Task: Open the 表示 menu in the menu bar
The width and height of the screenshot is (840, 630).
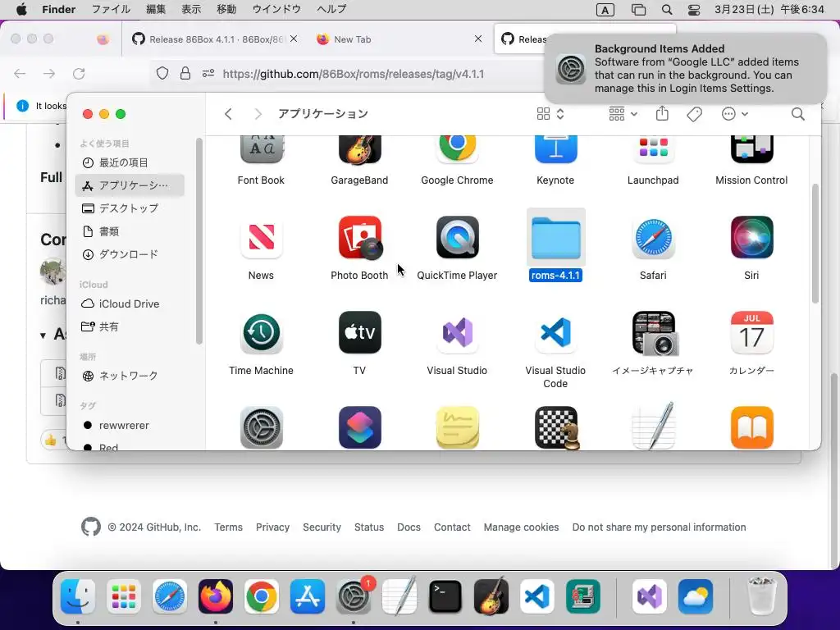Action: pyautogui.click(x=190, y=9)
